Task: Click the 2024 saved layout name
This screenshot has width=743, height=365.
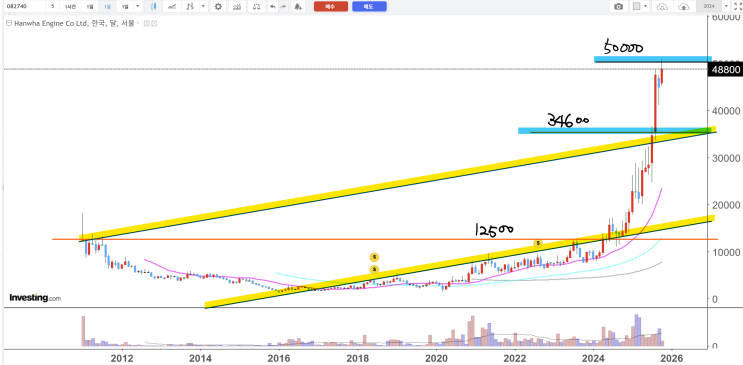Action: click(709, 7)
